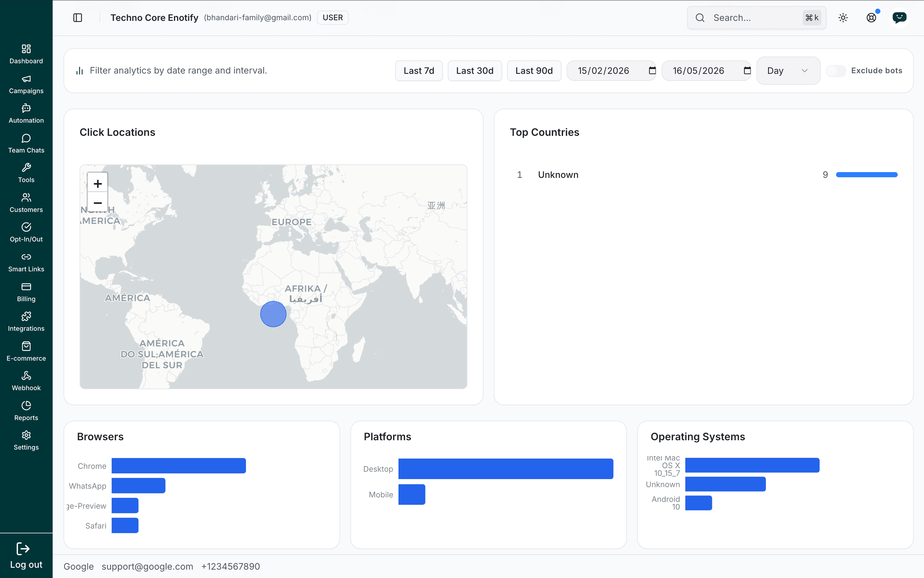Select Last 30d range
This screenshot has height=578, width=924.
coord(475,71)
